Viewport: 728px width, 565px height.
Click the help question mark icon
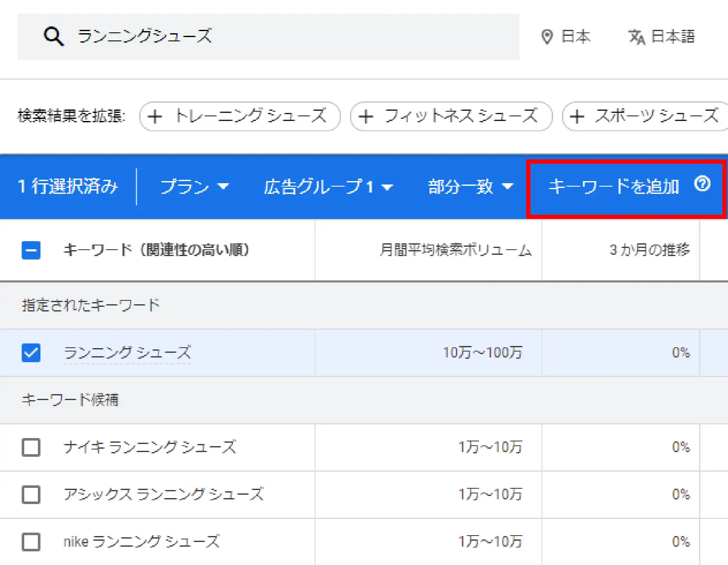[x=702, y=184]
